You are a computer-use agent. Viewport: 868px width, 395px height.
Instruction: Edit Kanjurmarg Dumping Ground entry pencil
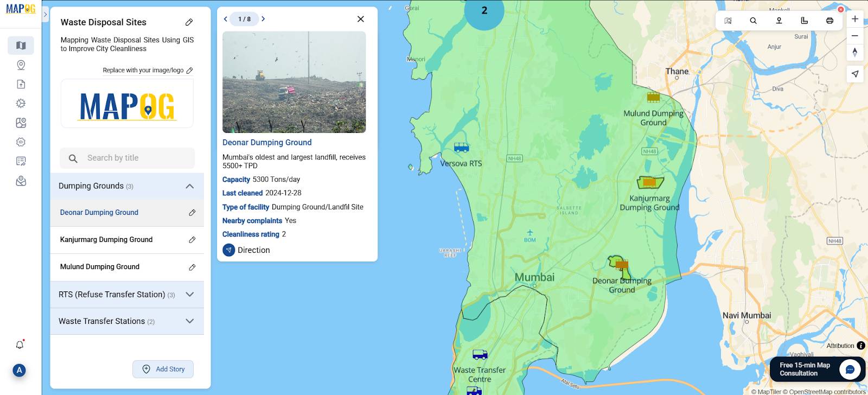coord(192,240)
